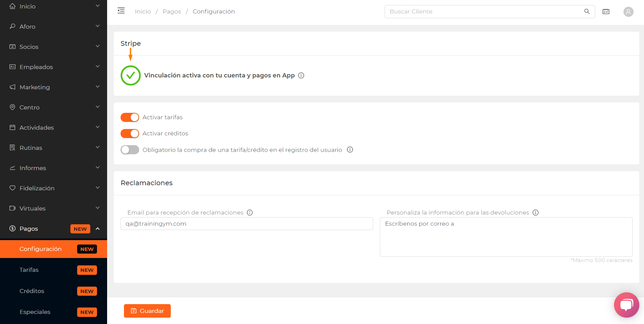The image size is (644, 324).
Task: Click info icon next to Vinculación activa text
Action: [x=301, y=75]
